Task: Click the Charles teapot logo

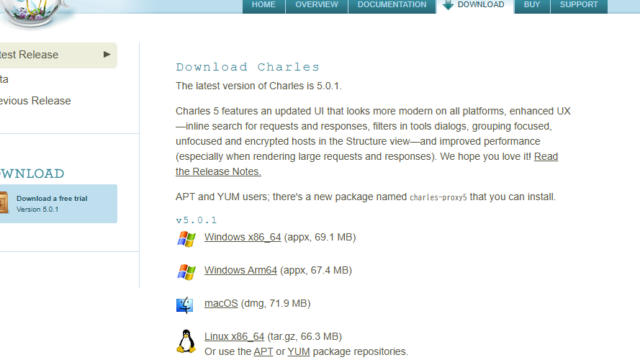Action: click(x=34, y=13)
